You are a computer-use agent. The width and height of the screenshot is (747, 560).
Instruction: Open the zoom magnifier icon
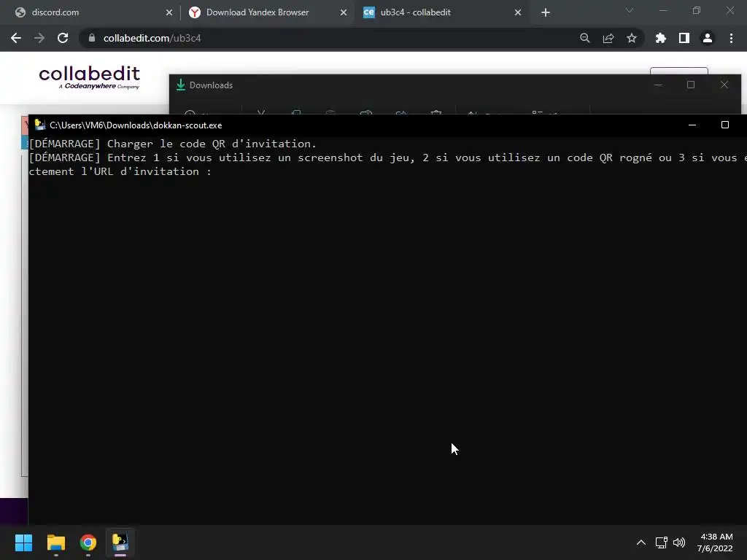584,38
